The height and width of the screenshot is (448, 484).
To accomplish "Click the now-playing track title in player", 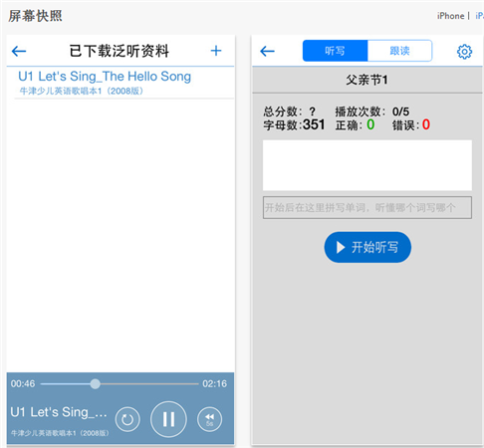I will pyautogui.click(x=59, y=412).
